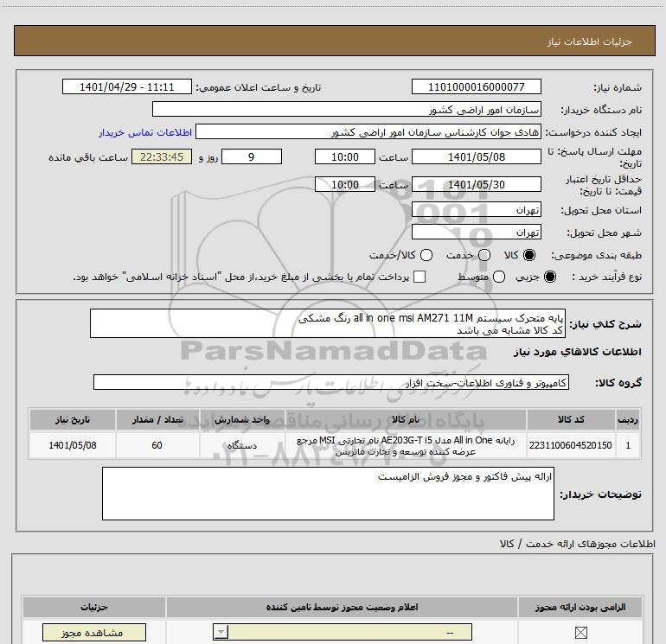Viewport: 666px width, 644px height.
Task: Click the شماره نیاز number field
Action: click(x=476, y=86)
